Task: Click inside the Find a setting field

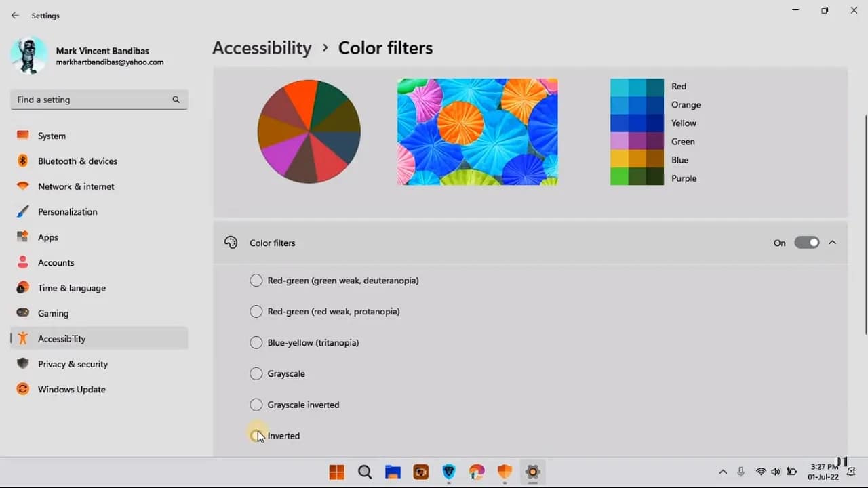Action: coord(88,99)
